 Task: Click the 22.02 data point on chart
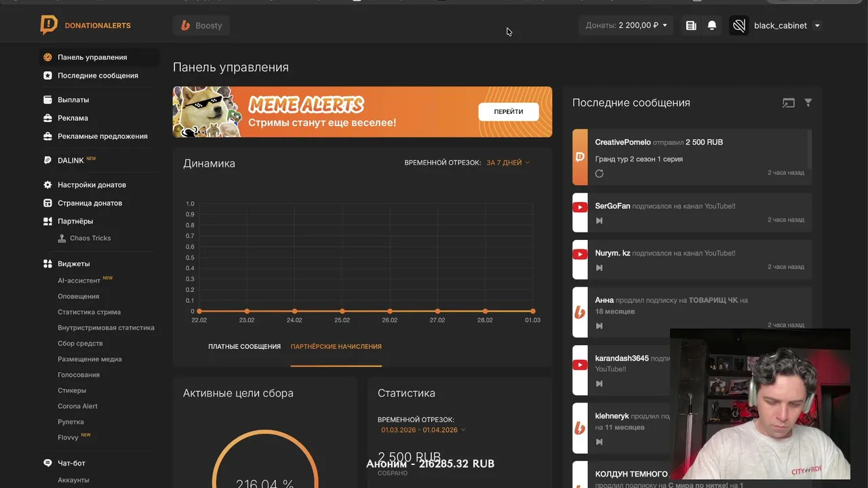(199, 311)
